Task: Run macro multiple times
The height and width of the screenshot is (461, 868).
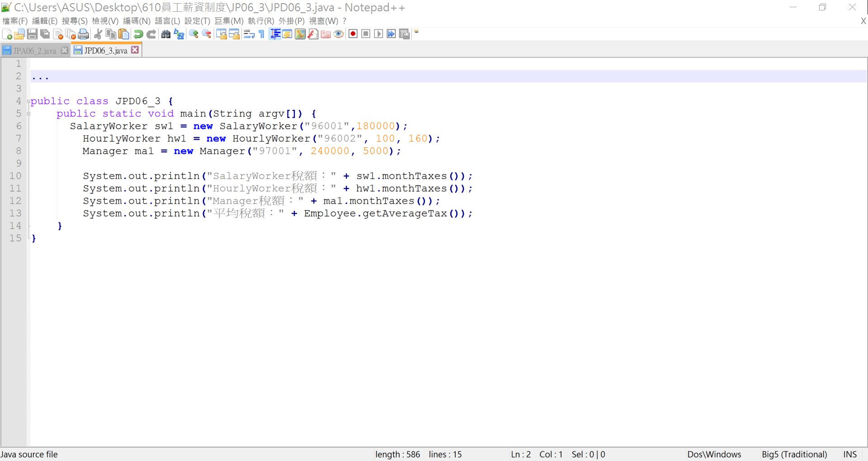Action: [392, 34]
